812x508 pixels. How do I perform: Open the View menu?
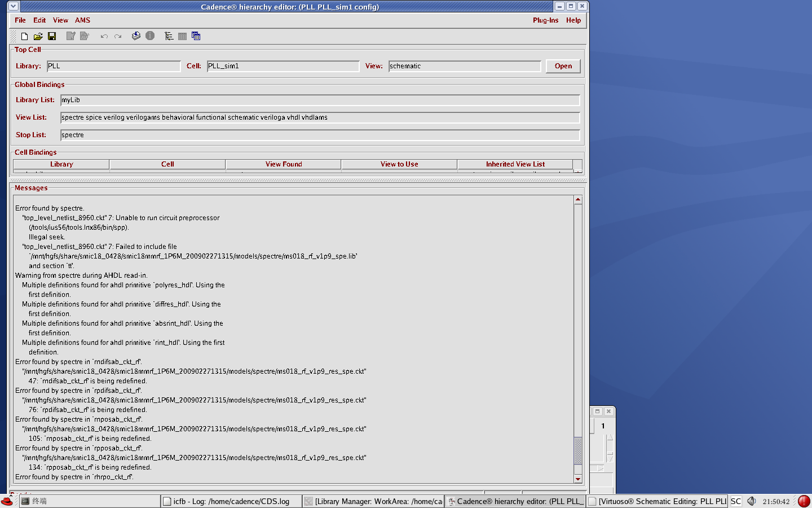tap(60, 20)
